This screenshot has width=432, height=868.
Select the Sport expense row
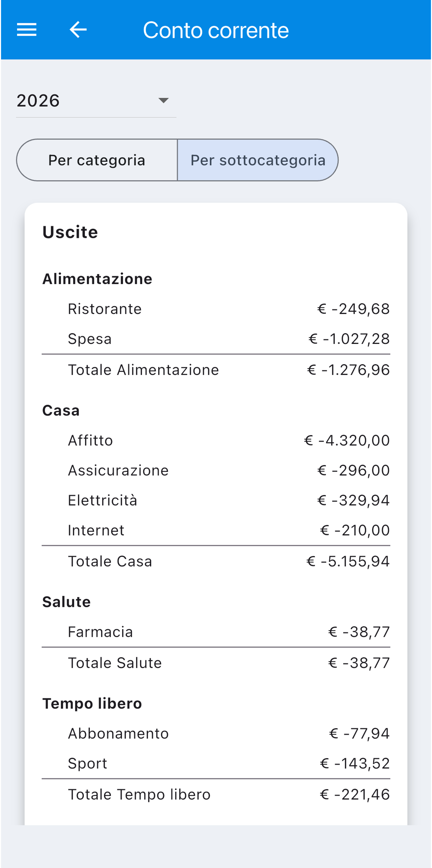(x=216, y=763)
